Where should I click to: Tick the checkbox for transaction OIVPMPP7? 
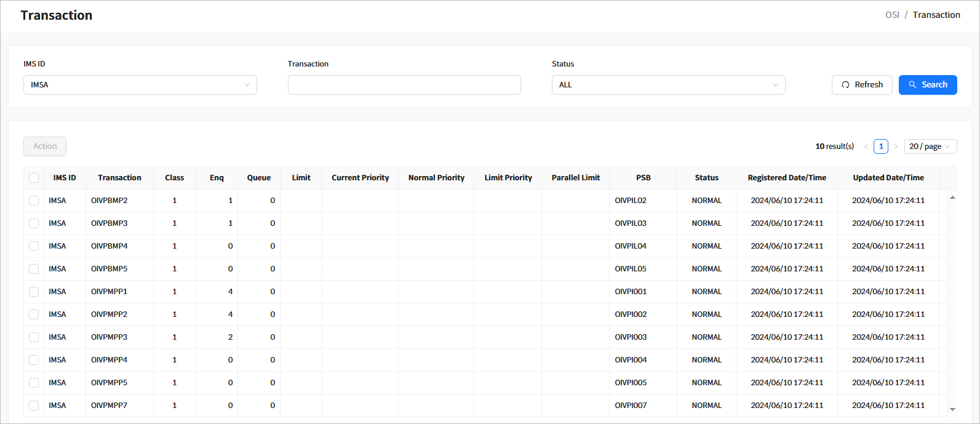pyautogui.click(x=34, y=406)
